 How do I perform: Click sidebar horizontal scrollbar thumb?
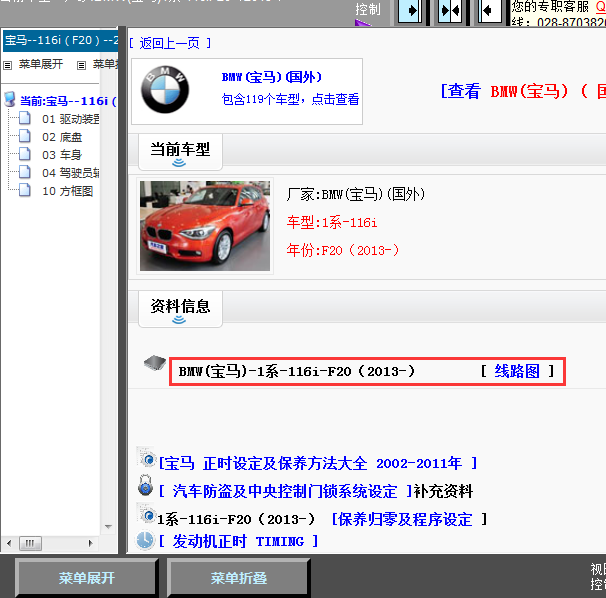point(30,543)
